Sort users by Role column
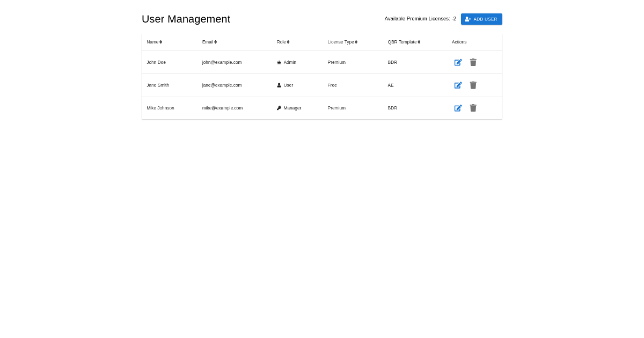 [283, 42]
